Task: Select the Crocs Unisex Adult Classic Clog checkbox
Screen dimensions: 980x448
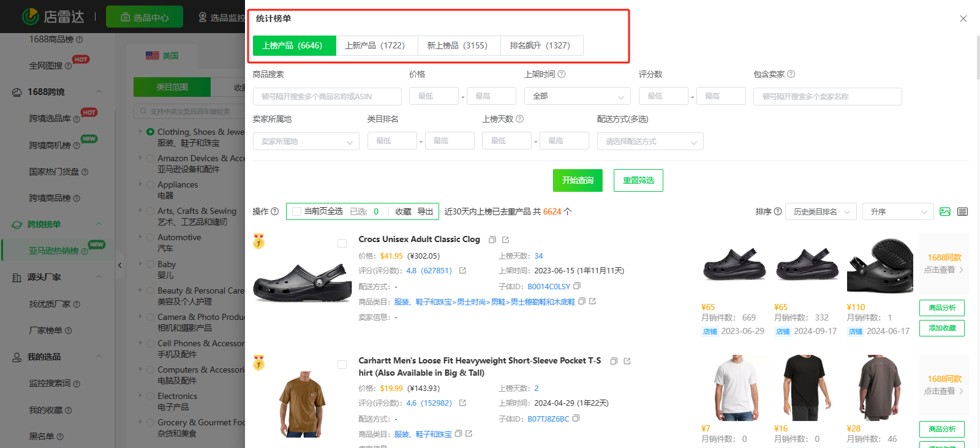Action: tap(342, 243)
